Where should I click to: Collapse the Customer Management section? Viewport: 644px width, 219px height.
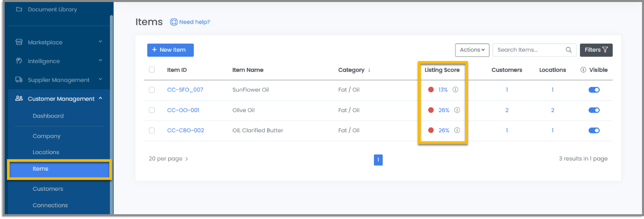point(100,98)
